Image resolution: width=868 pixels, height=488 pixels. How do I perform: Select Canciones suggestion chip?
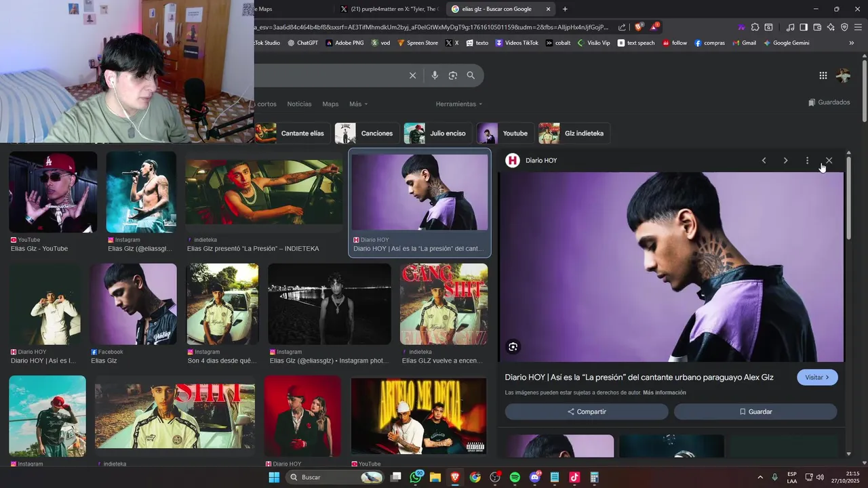click(x=367, y=134)
